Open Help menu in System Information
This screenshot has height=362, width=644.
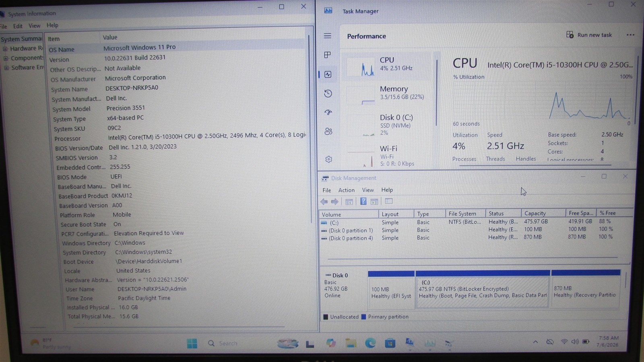coord(52,25)
